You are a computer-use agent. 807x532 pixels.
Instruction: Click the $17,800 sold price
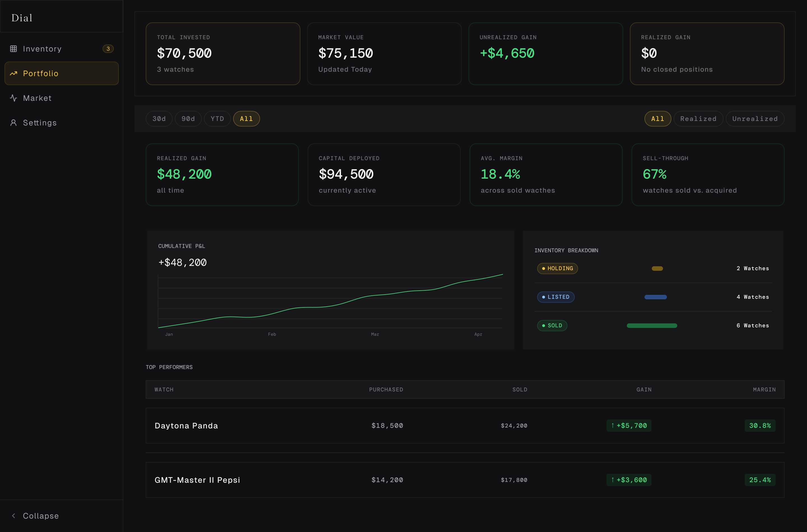[514, 480]
